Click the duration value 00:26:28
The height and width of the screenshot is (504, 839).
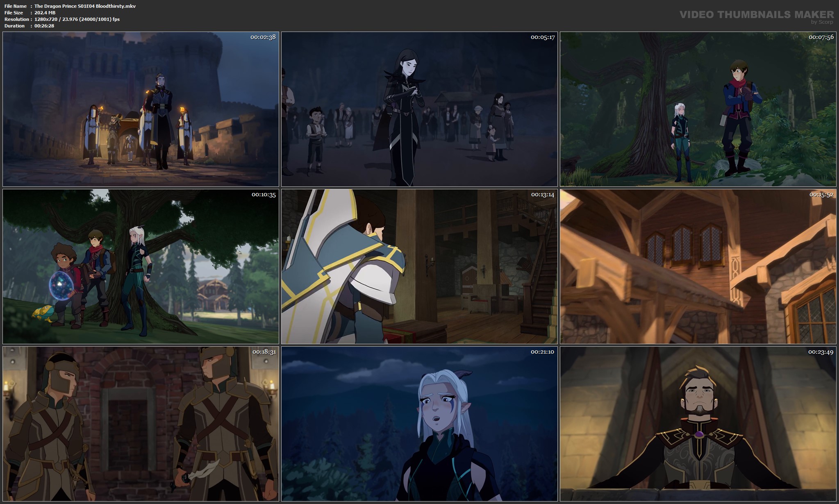pos(44,26)
